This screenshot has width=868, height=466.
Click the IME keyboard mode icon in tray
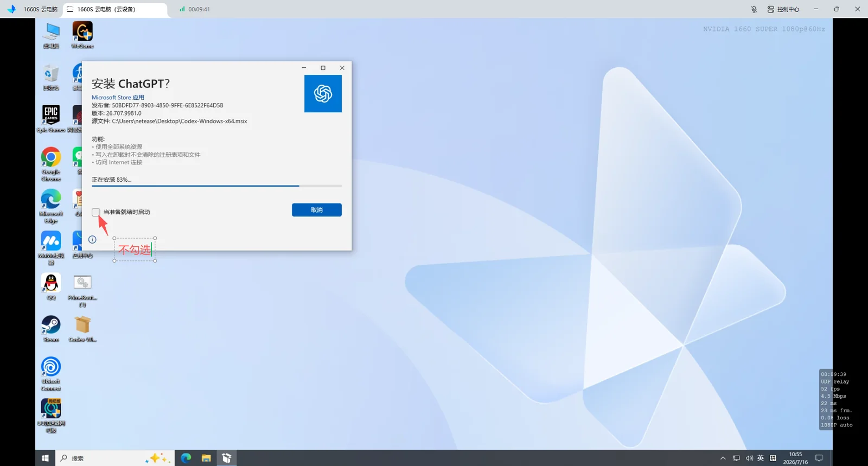[773, 458]
